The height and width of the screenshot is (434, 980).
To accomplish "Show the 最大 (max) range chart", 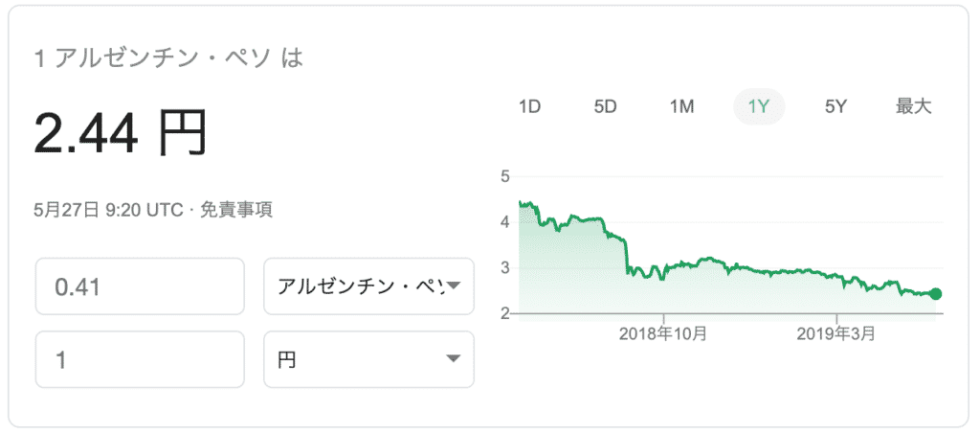I will (x=913, y=107).
